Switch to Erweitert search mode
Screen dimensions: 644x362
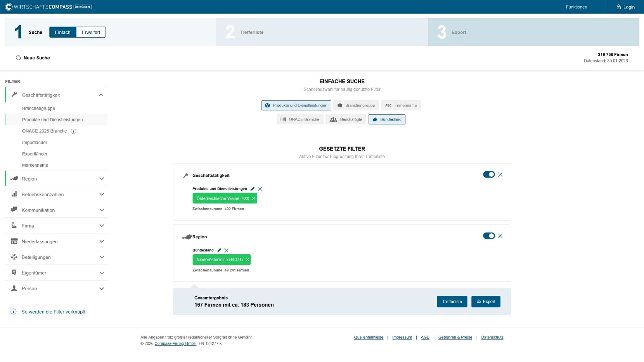tap(91, 33)
